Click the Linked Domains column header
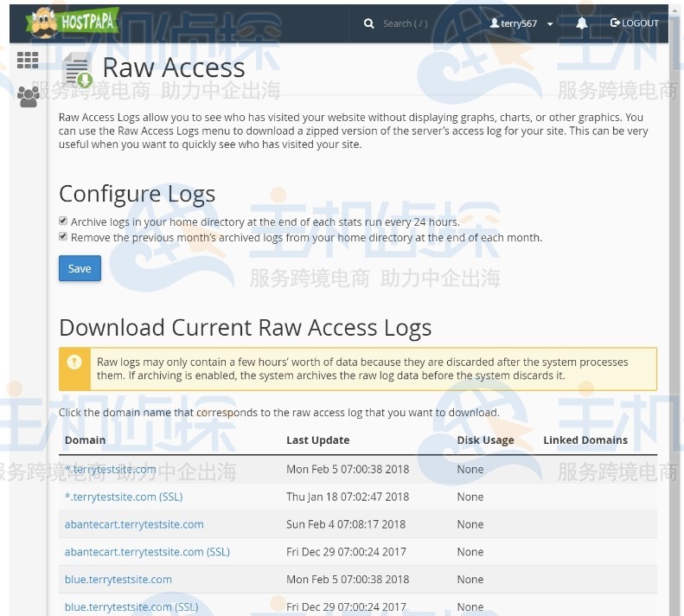 (585, 440)
